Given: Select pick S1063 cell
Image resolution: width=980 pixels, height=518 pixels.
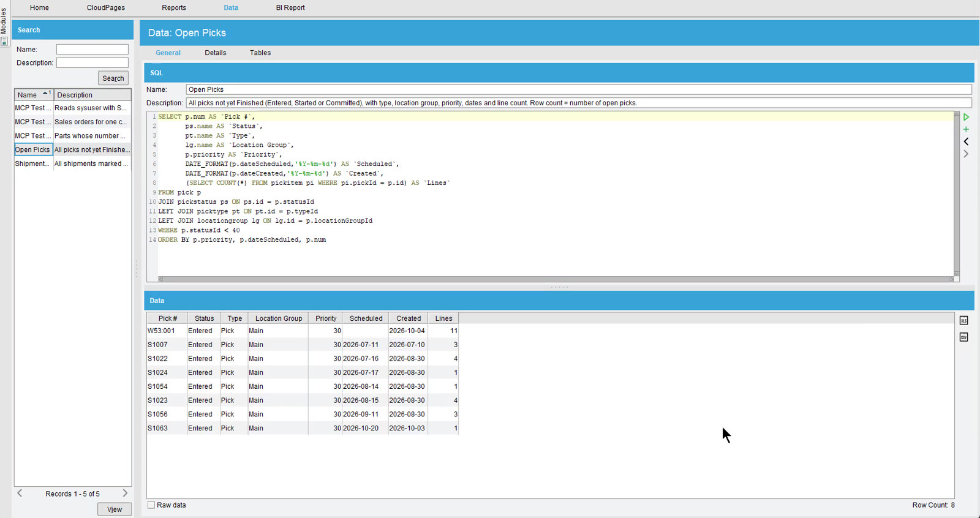Looking at the screenshot, I should pyautogui.click(x=167, y=428).
